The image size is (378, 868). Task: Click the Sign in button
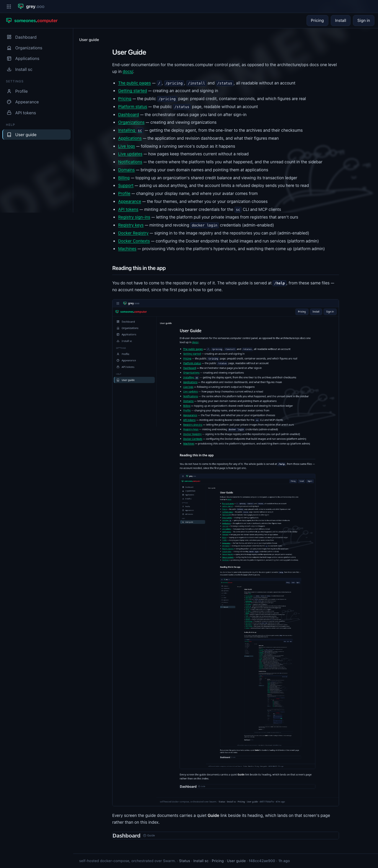coord(364,21)
